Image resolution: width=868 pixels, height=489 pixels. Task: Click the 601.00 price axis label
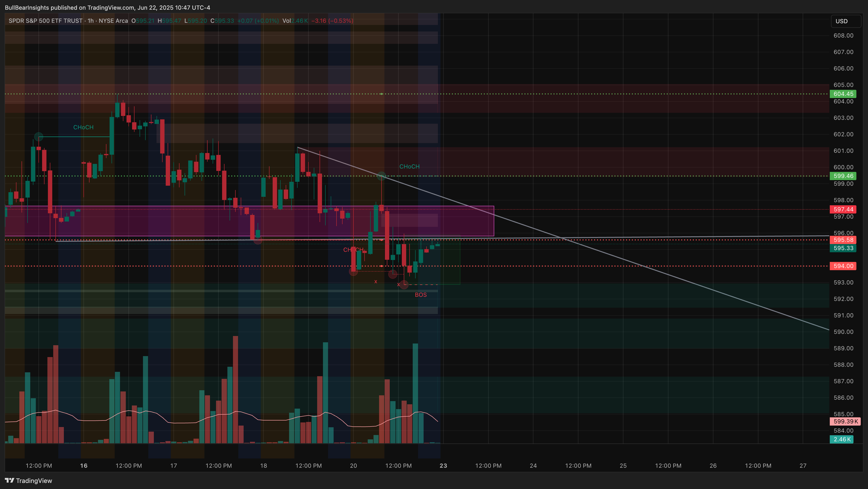843,151
